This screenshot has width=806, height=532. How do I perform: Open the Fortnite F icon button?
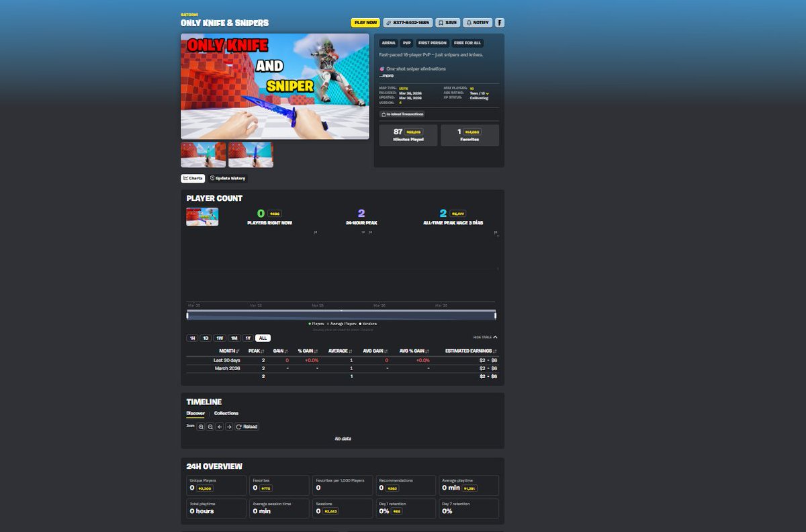tap(500, 23)
